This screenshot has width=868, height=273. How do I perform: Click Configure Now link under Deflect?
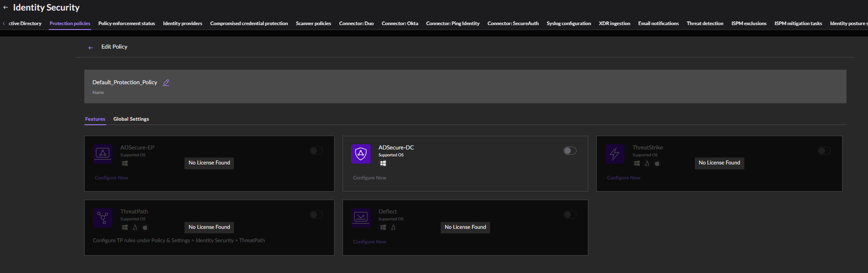(369, 242)
